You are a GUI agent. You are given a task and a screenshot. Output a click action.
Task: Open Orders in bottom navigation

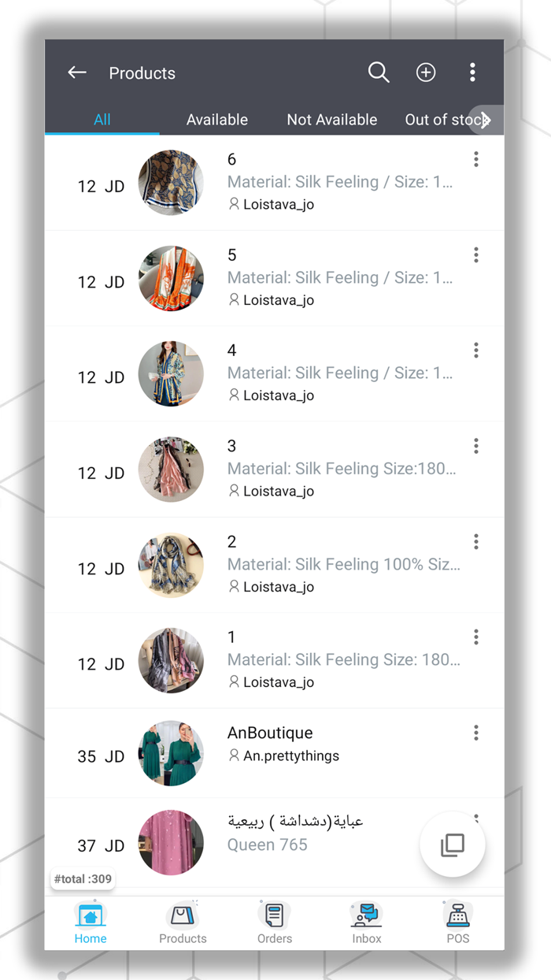pyautogui.click(x=274, y=923)
